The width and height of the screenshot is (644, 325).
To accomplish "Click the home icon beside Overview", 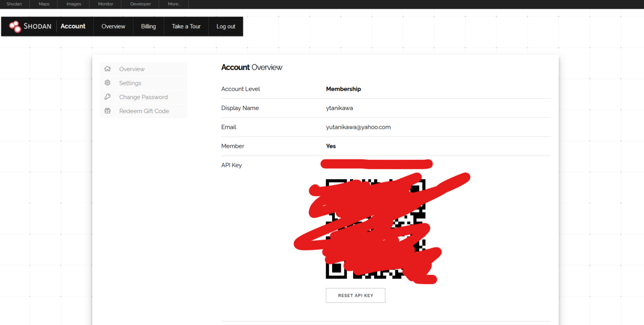I will tap(107, 69).
